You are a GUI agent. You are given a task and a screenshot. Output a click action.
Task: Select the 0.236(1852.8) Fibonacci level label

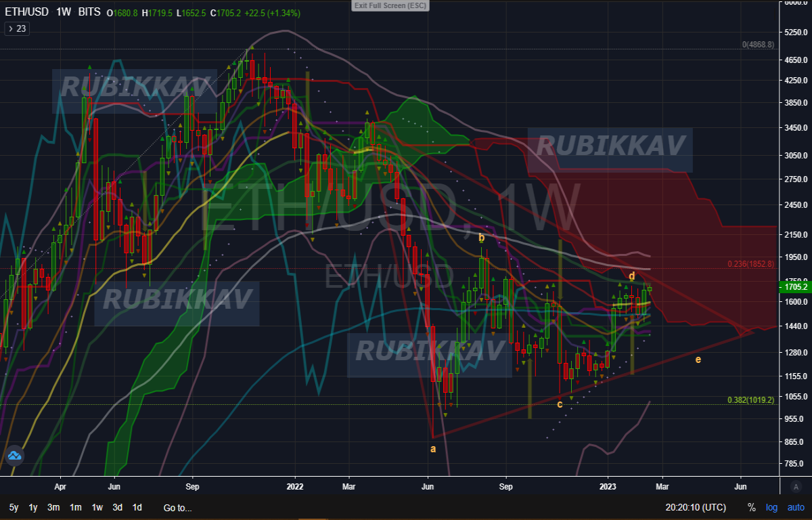pyautogui.click(x=750, y=264)
